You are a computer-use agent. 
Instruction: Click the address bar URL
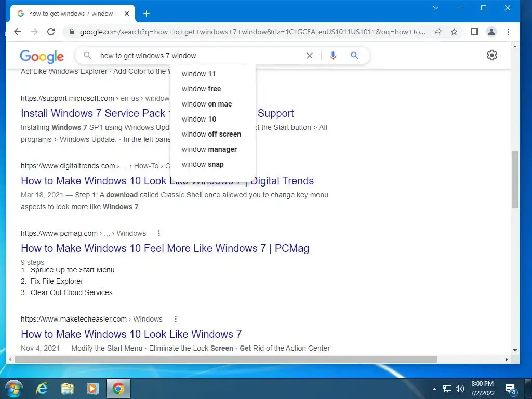[252, 32]
